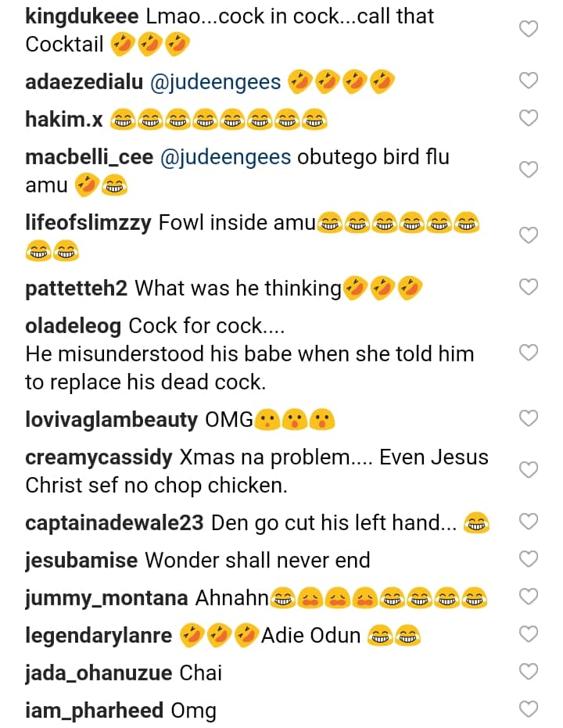Screen dimensions: 563x728
Task: Like kingdukeee's Cocktail comment
Action: click(x=529, y=30)
